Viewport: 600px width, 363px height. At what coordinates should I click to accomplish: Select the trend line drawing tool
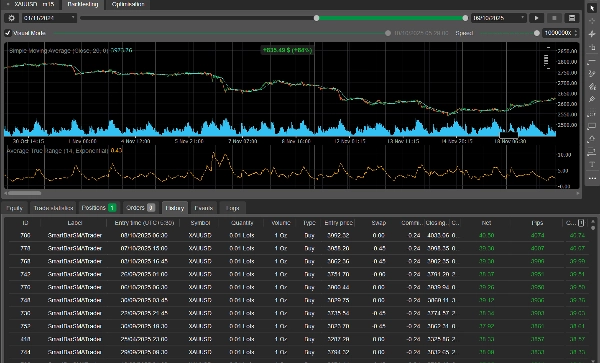592,73
